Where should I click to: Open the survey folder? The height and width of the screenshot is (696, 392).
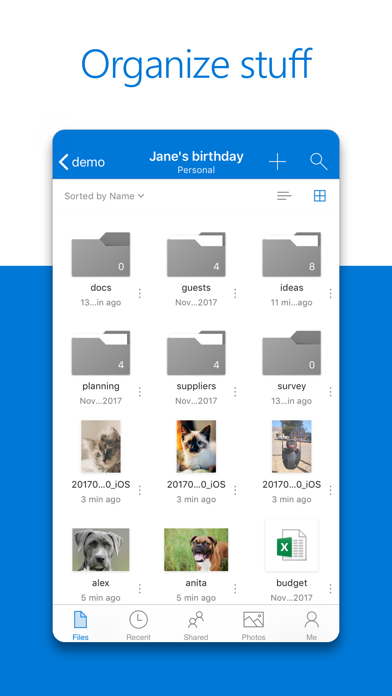click(x=292, y=353)
